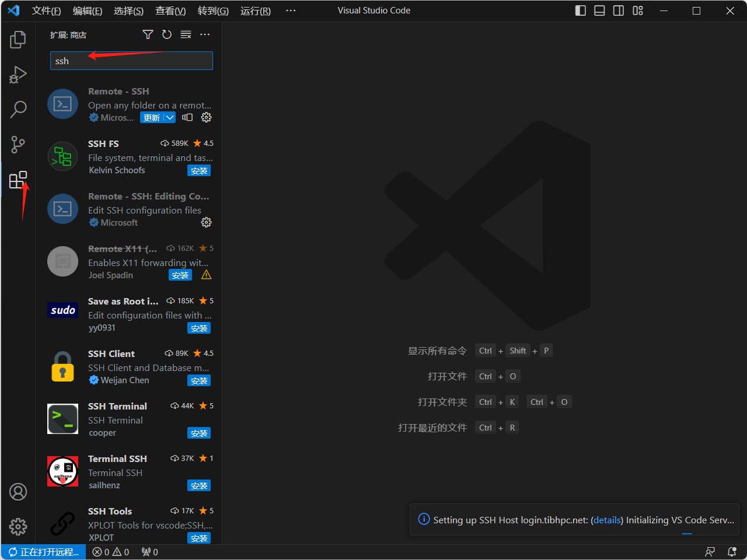Install the Remote X11 extension
Image resolution: width=747 pixels, height=560 pixels.
180,275
